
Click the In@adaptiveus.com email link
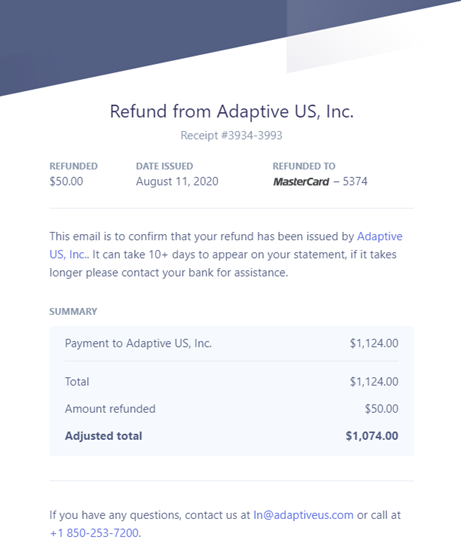tap(303, 515)
